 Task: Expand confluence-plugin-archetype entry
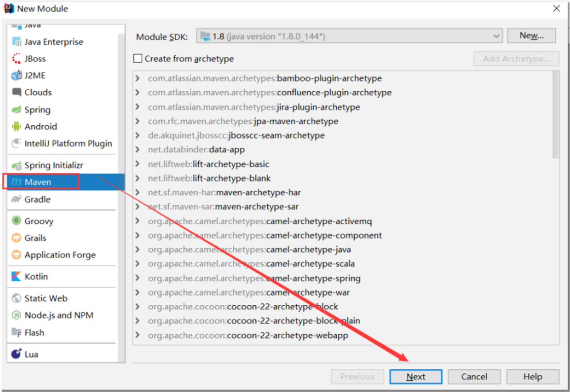click(138, 92)
